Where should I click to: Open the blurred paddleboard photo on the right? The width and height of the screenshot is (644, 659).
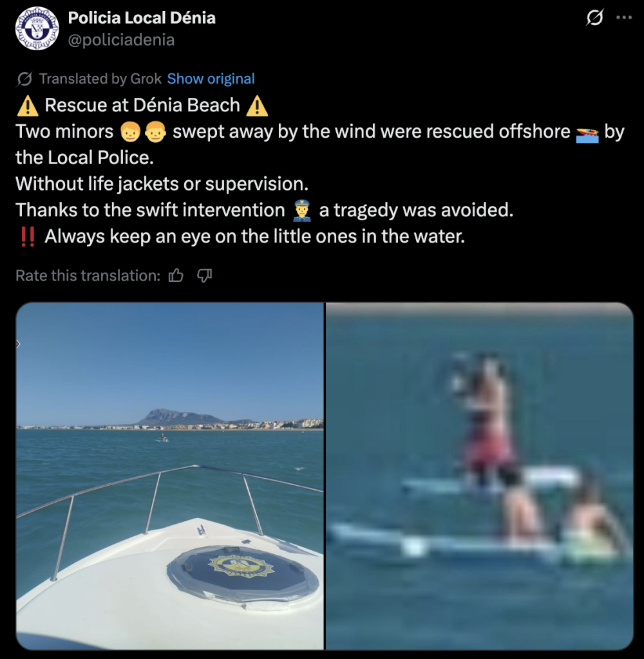(x=480, y=476)
